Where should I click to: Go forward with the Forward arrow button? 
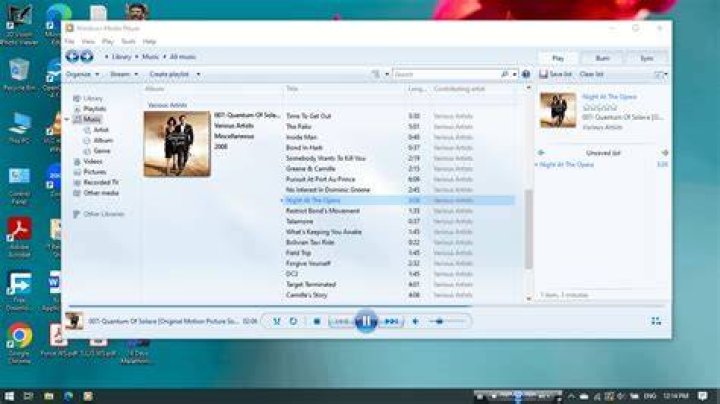pyautogui.click(x=87, y=56)
